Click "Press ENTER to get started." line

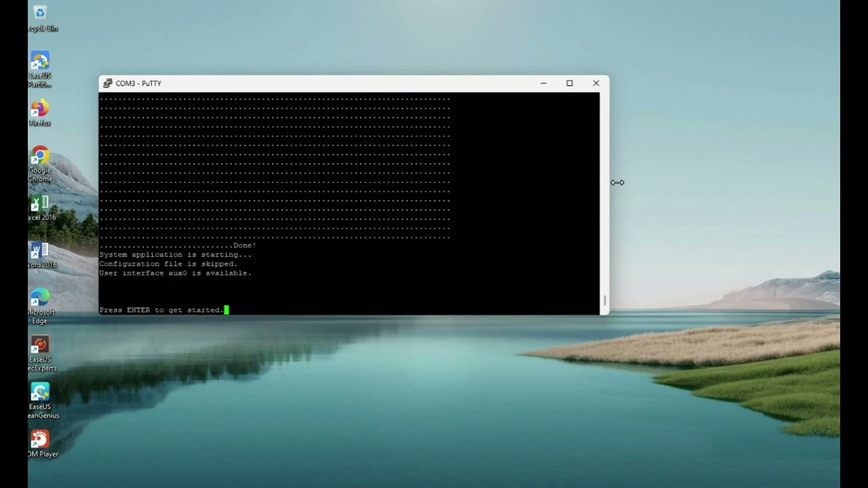(161, 310)
